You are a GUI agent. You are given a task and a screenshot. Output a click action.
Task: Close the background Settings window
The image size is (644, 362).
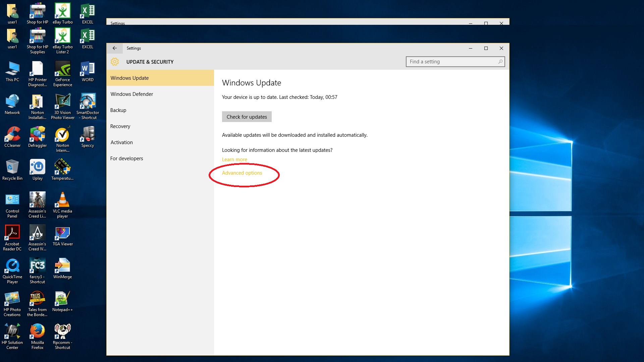(x=501, y=23)
